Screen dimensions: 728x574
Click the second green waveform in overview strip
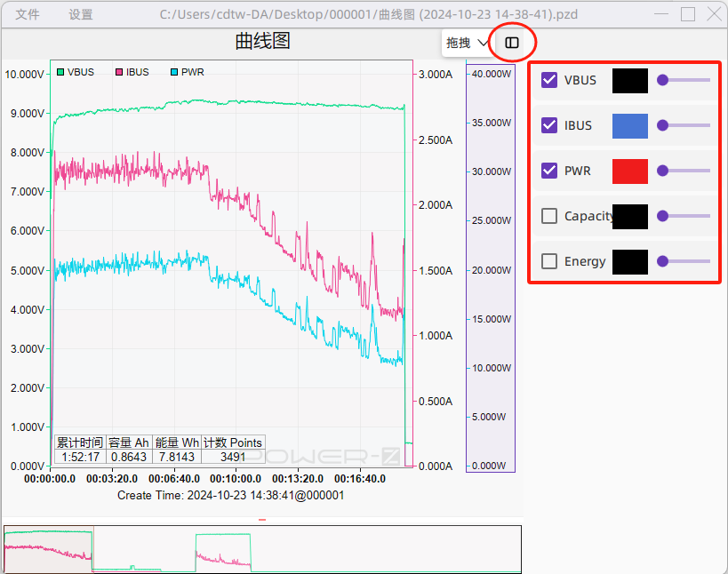pos(223,549)
